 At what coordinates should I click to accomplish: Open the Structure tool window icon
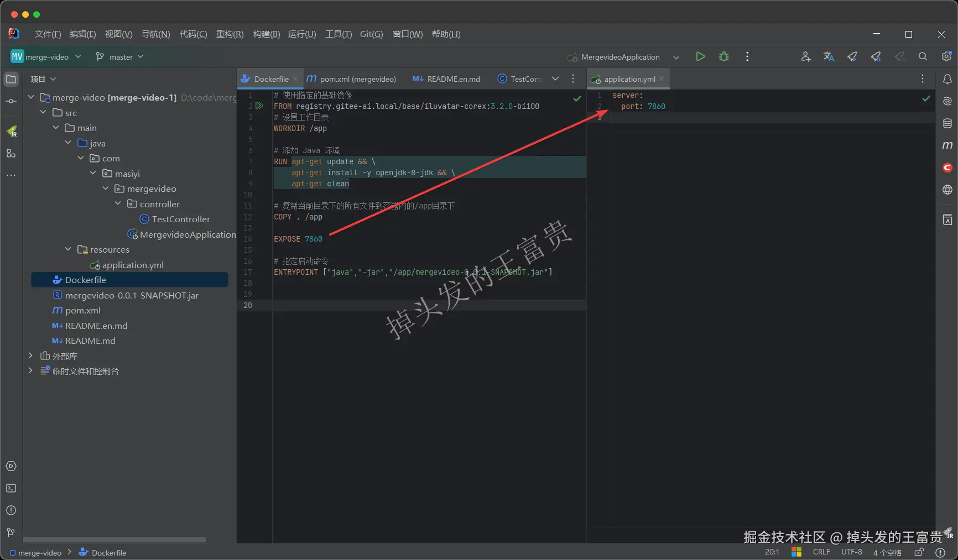coord(11,153)
